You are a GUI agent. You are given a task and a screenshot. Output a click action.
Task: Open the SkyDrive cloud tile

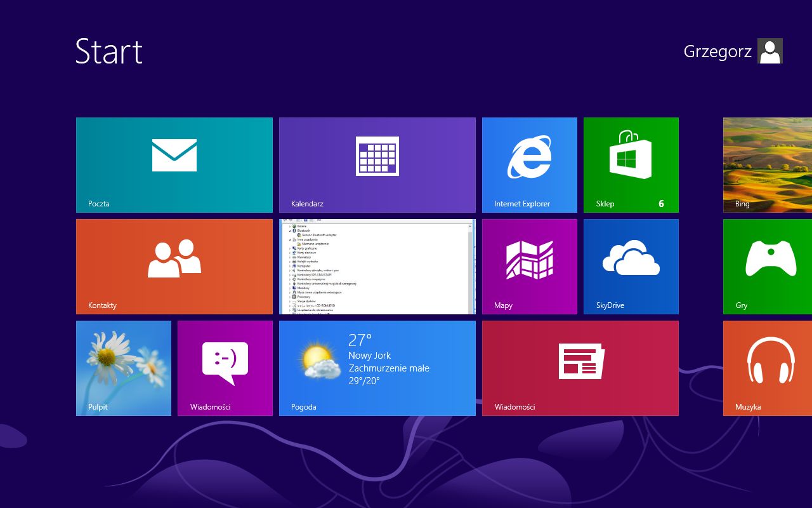click(x=631, y=267)
